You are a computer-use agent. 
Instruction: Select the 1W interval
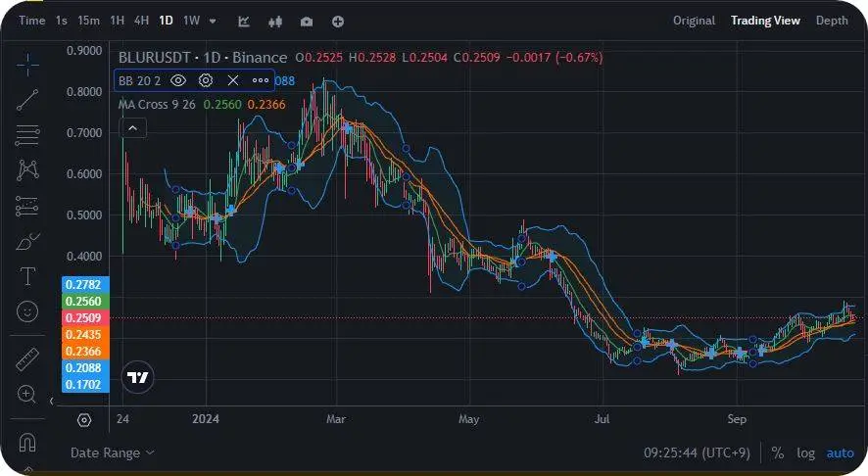(192, 21)
